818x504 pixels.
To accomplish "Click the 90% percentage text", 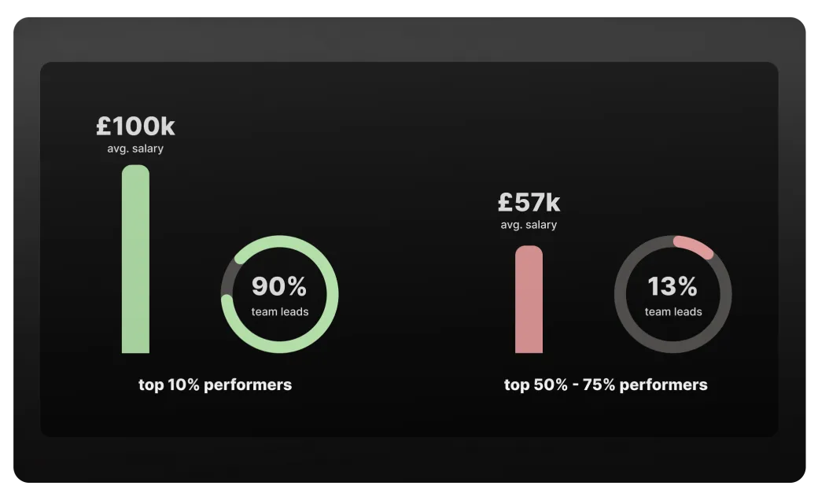I will point(279,287).
